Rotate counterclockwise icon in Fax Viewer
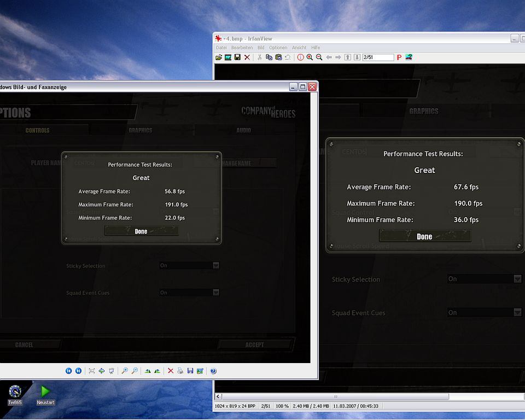This screenshot has height=420, width=525. (x=157, y=371)
